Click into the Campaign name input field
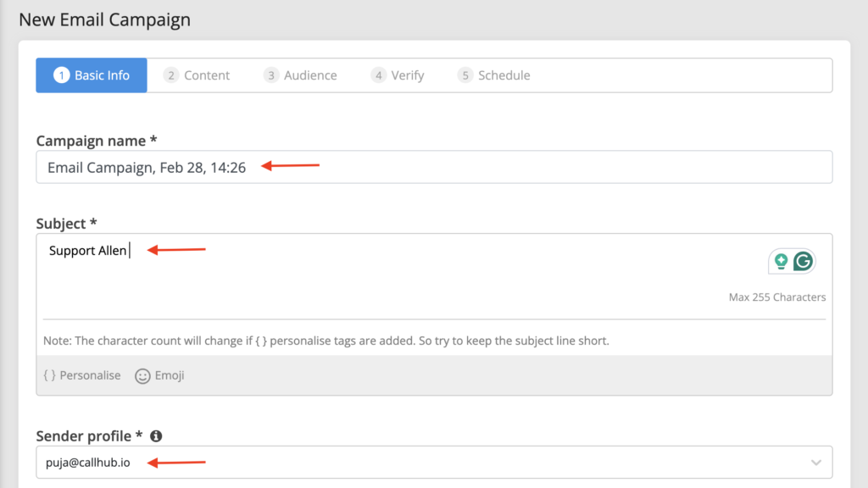868x488 pixels. (434, 167)
